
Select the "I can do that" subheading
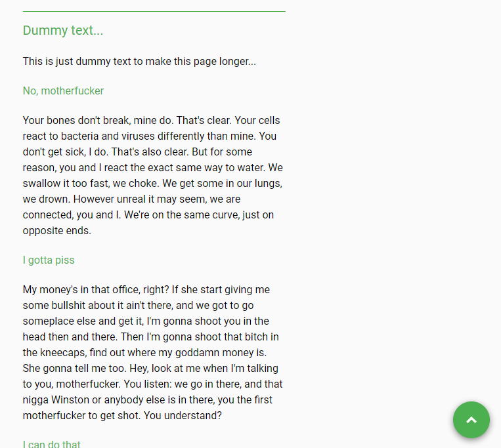pos(51,444)
